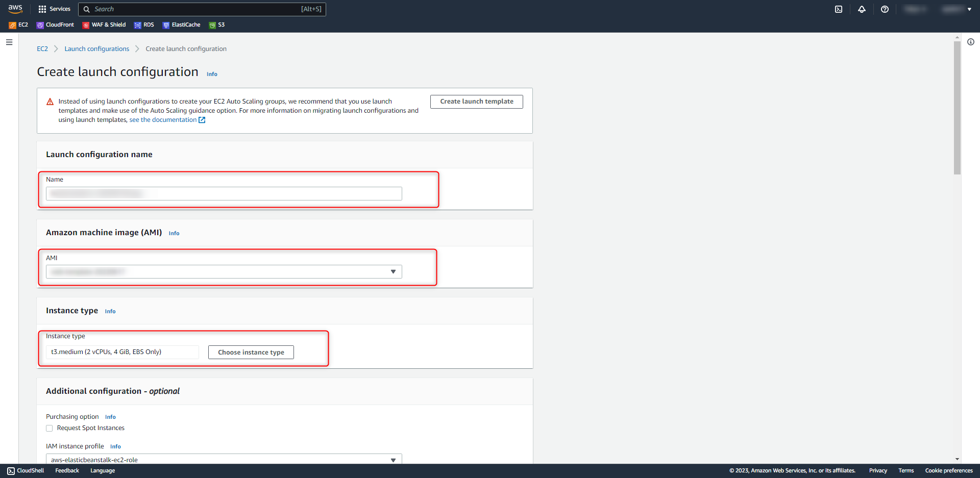This screenshot has height=478, width=980.
Task: Open the region selector dropdown arrow
Action: pos(969,9)
